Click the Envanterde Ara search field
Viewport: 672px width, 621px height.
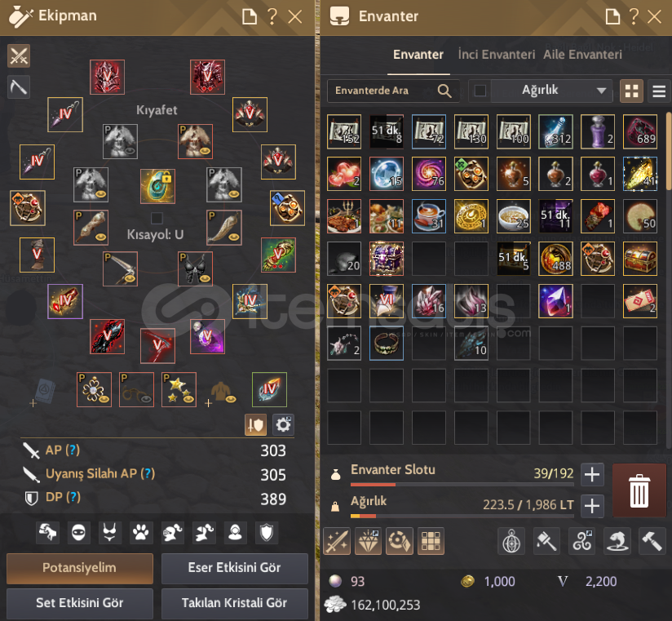pos(393,91)
